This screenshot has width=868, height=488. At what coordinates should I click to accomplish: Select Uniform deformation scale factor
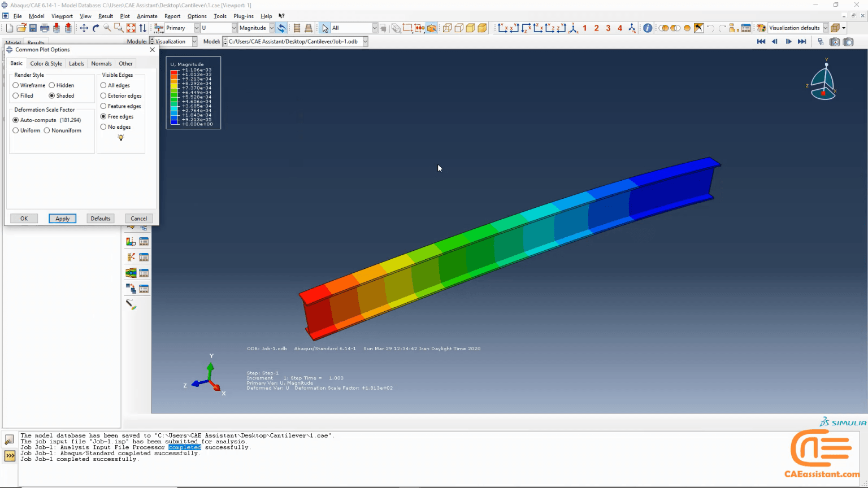coord(16,130)
